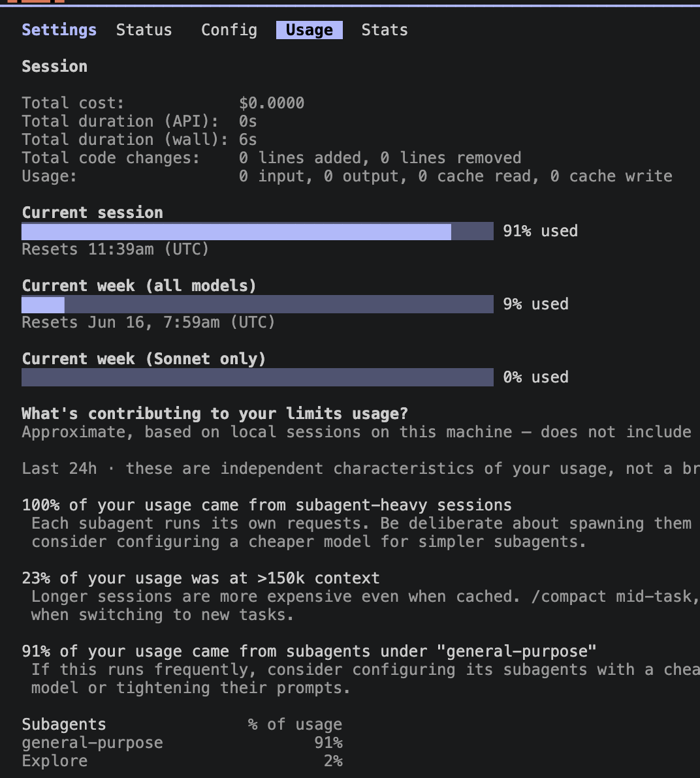The height and width of the screenshot is (778, 700).
Task: Click the Current session progress bar
Action: (257, 231)
